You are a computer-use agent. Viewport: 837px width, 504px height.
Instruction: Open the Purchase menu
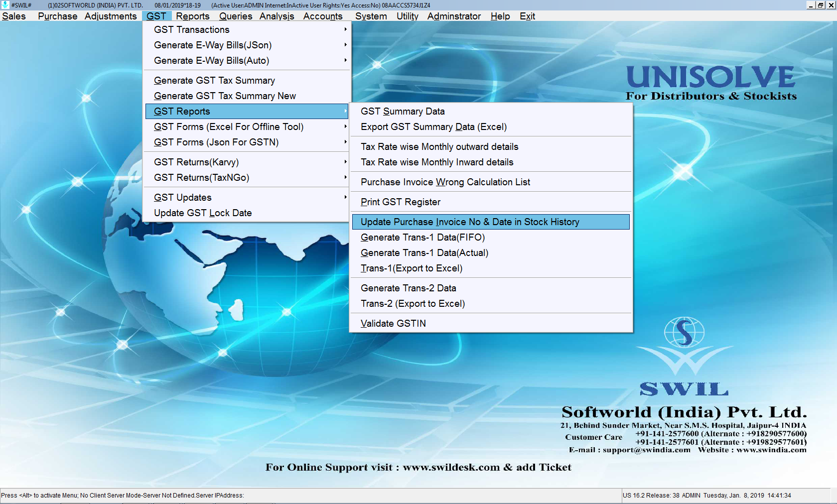coord(57,16)
